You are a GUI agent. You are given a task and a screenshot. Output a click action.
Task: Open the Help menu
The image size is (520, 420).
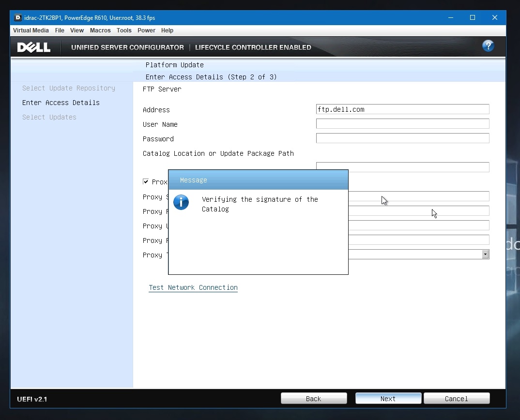point(167,30)
